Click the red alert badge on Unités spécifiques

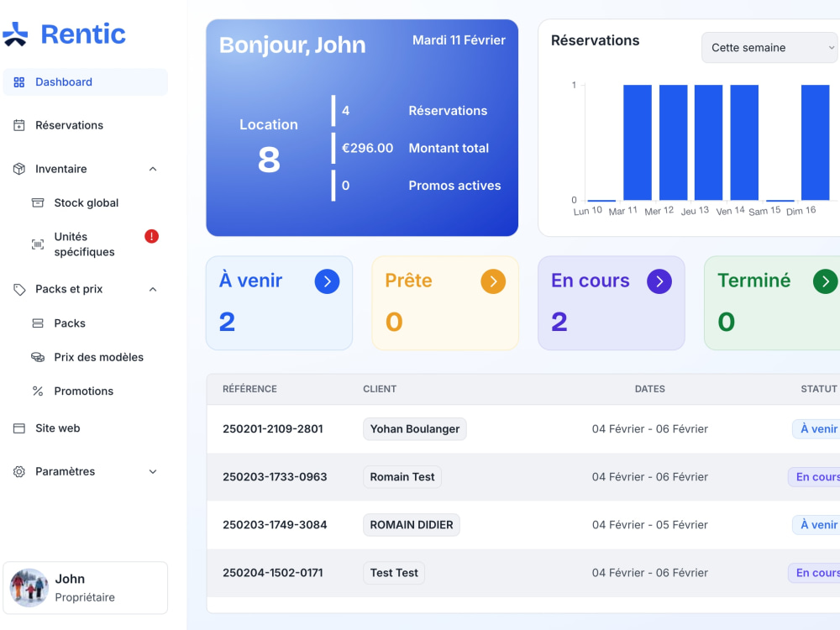click(x=151, y=236)
